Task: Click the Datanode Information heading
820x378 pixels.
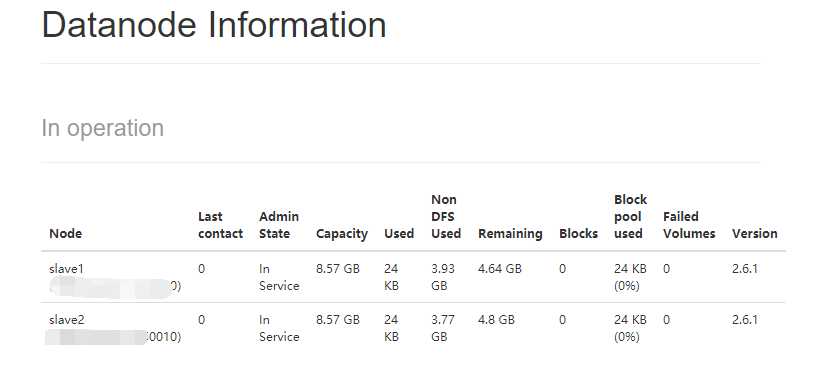Action: coord(214,25)
